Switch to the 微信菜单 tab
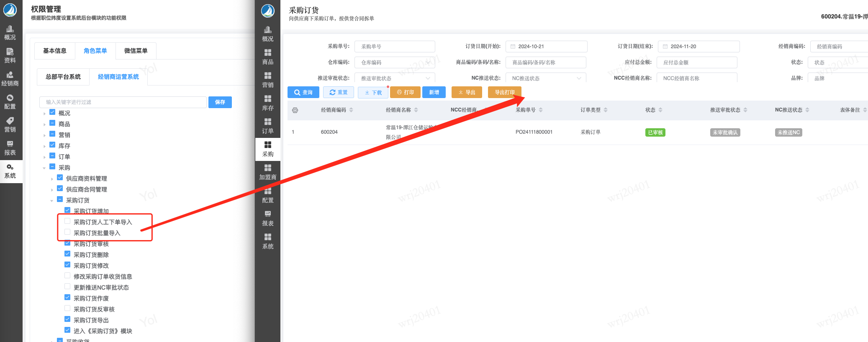The width and height of the screenshot is (868, 342). [x=136, y=51]
